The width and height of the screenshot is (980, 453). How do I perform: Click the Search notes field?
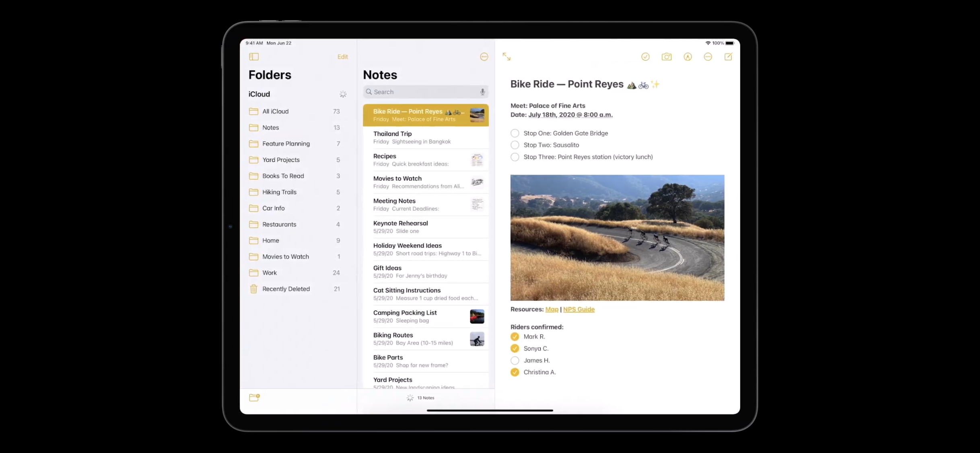pyautogui.click(x=422, y=92)
